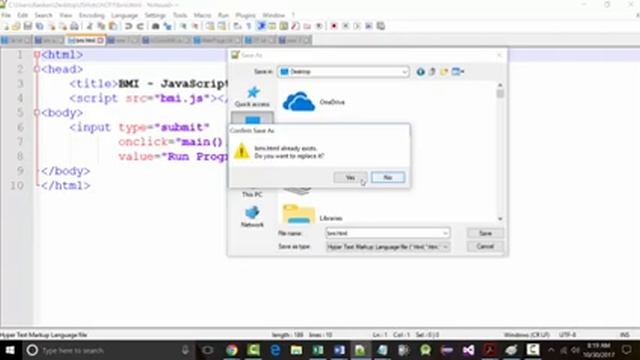Open the Encoding menu
The width and height of the screenshot is (640, 360).
pos(91,15)
